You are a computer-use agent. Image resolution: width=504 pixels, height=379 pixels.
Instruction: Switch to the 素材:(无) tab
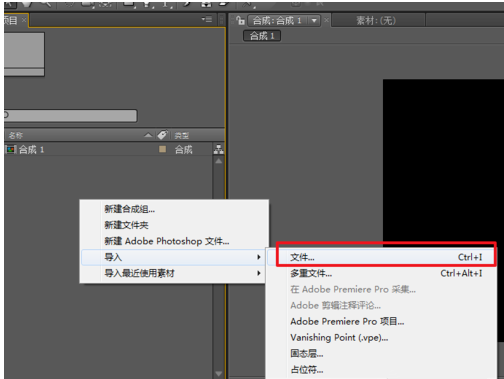click(x=376, y=21)
